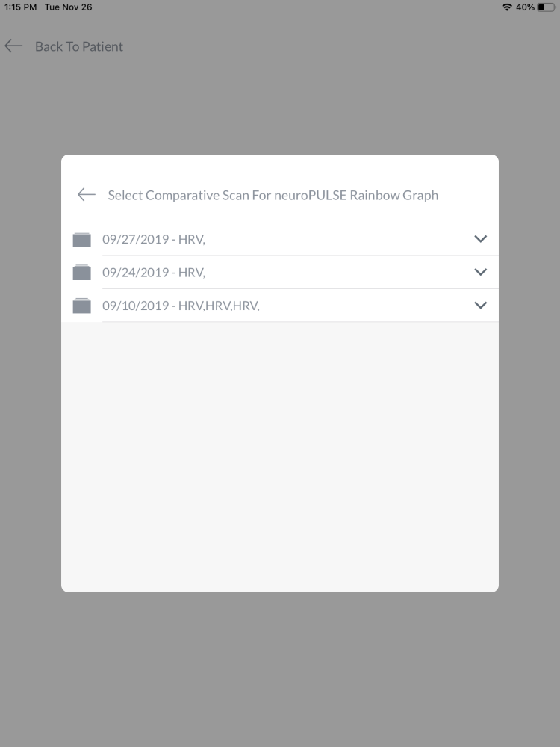Viewport: 560px width, 747px height.
Task: Tap the 40% battery percentage
Action: point(525,7)
